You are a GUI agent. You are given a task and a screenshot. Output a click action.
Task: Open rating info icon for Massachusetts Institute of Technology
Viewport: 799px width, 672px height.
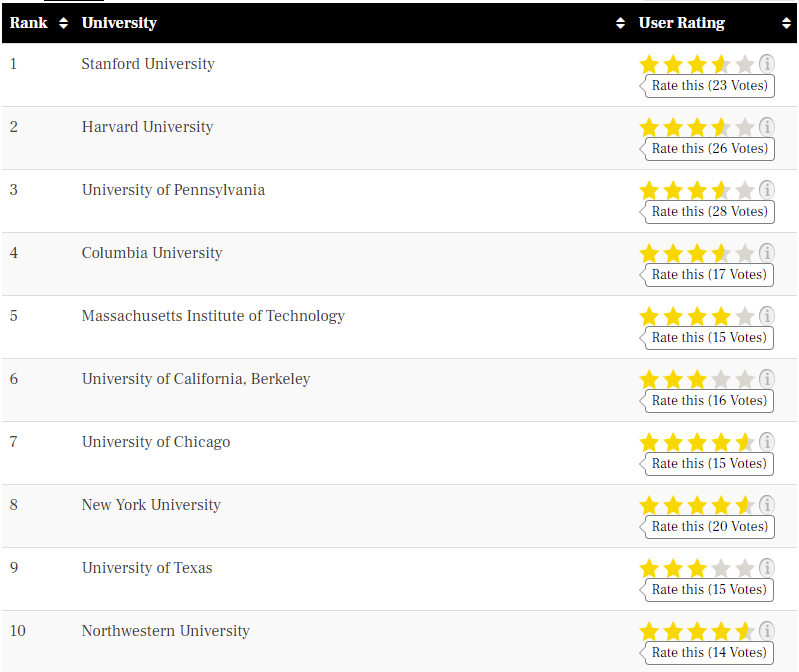coord(767,316)
